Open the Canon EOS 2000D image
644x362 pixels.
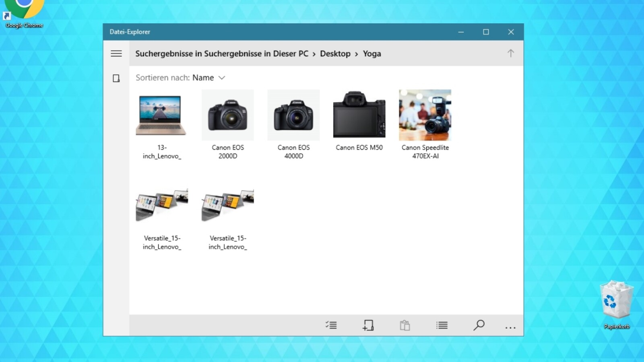click(x=228, y=115)
